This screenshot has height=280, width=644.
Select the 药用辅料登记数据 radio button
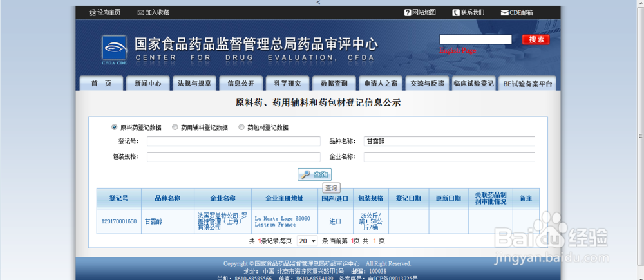click(x=175, y=127)
